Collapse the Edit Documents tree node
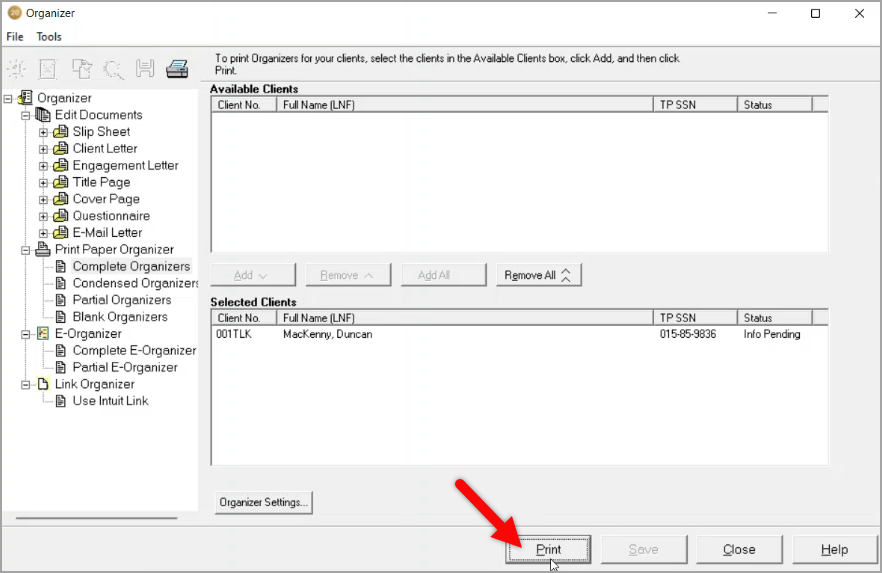This screenshot has width=882, height=573. coord(26,115)
